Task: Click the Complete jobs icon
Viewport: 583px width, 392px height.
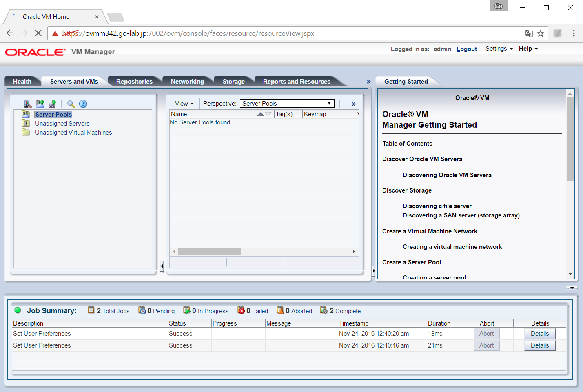Action: tap(324, 310)
